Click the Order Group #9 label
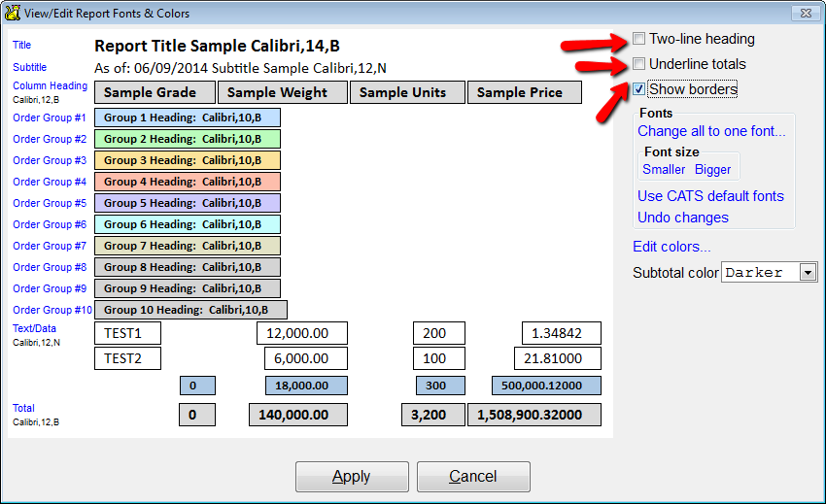Image resolution: width=826 pixels, height=504 pixels. click(50, 288)
